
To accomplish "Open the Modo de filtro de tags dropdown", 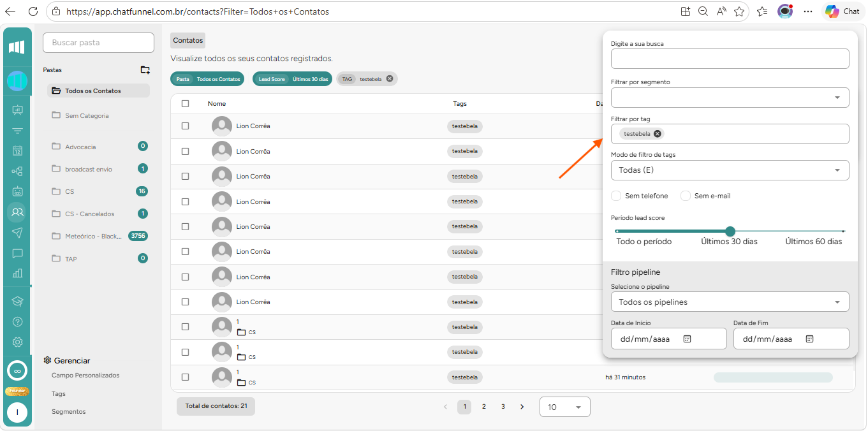I will pyautogui.click(x=730, y=170).
